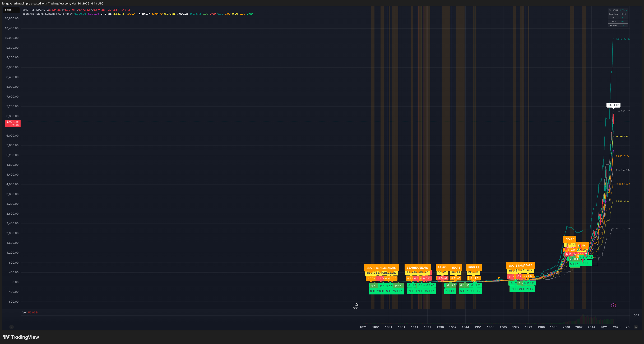Click the DD: -6.1% drawdown callout
This screenshot has height=344, width=644.
click(613, 105)
